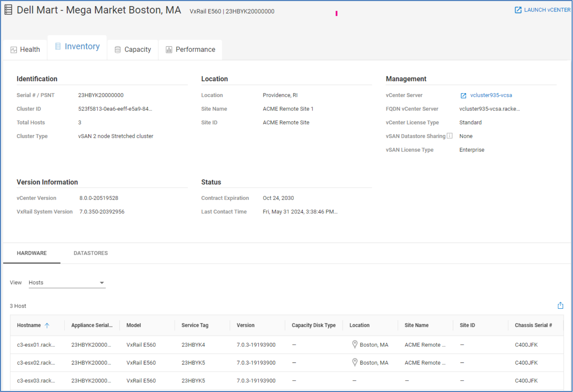Click the map pin icon in c3-esx02 row

(355, 362)
